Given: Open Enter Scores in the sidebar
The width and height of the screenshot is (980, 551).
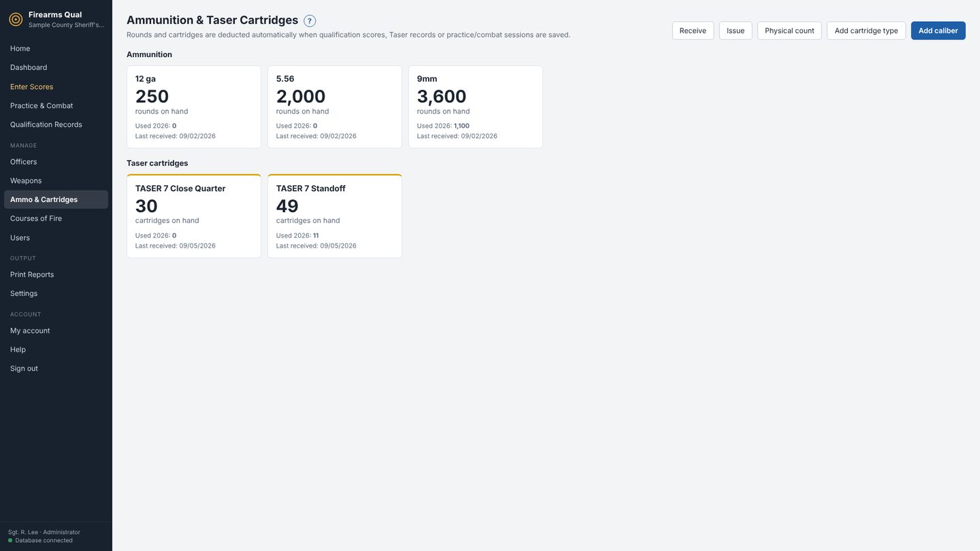Looking at the screenshot, I should [56, 86].
